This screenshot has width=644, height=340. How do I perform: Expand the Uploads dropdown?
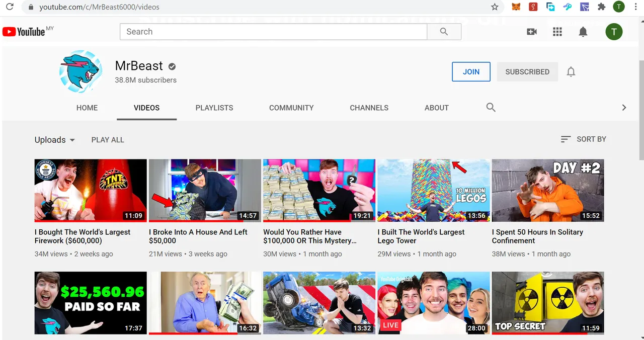pyautogui.click(x=55, y=140)
